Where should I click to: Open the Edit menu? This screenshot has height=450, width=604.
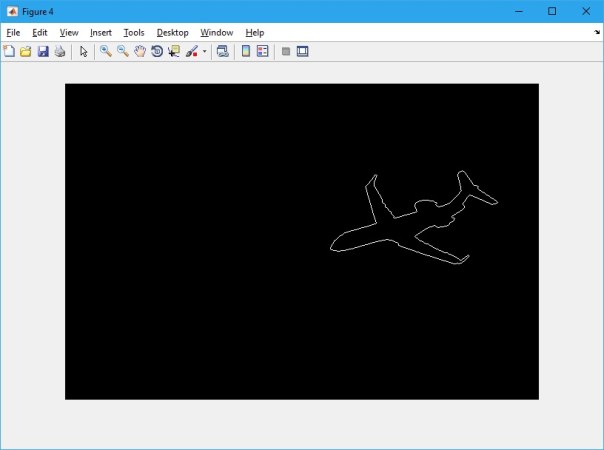pyautogui.click(x=40, y=33)
